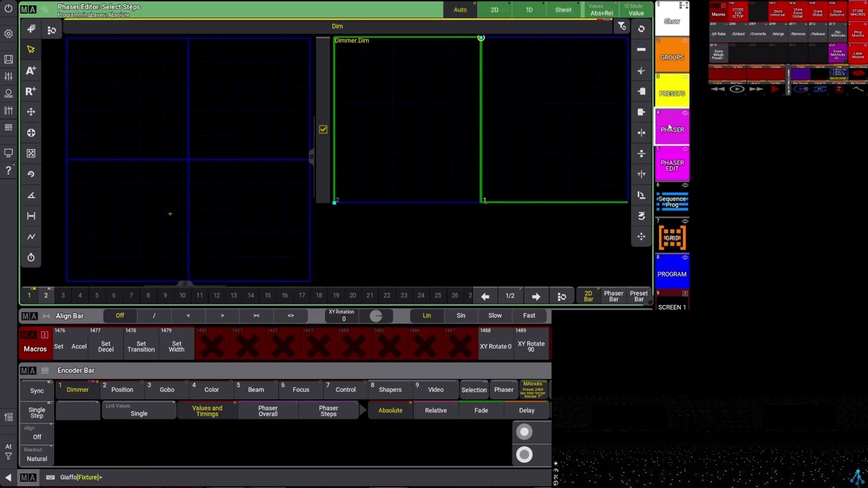Select the yellow arrow pointer tool
The height and width of the screenshot is (488, 868).
31,49
